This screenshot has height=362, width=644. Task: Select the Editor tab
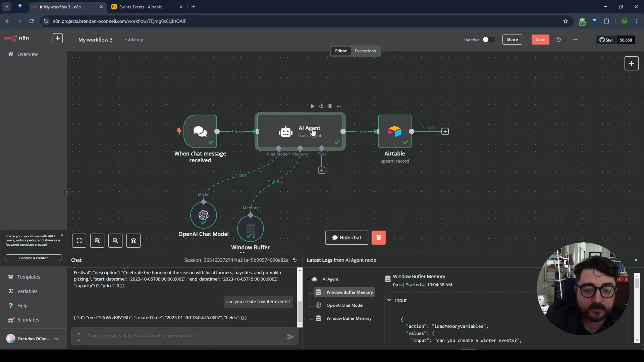(x=341, y=50)
